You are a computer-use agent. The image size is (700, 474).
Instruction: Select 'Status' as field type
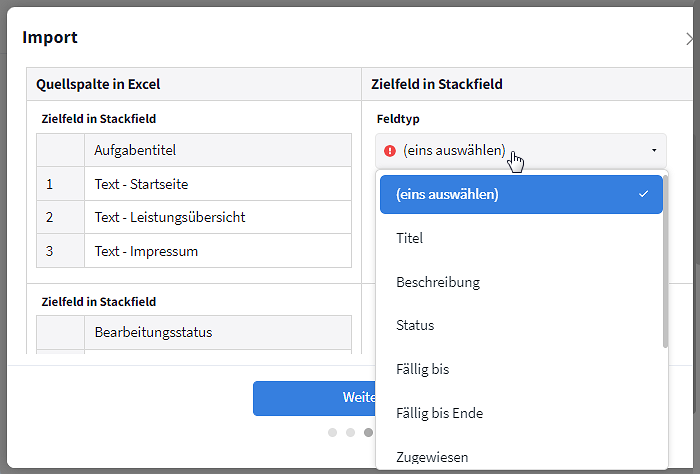tap(415, 325)
